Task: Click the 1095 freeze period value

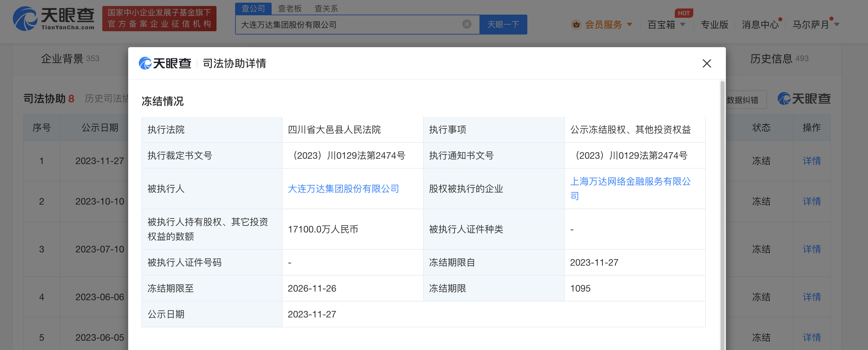Action: (580, 288)
